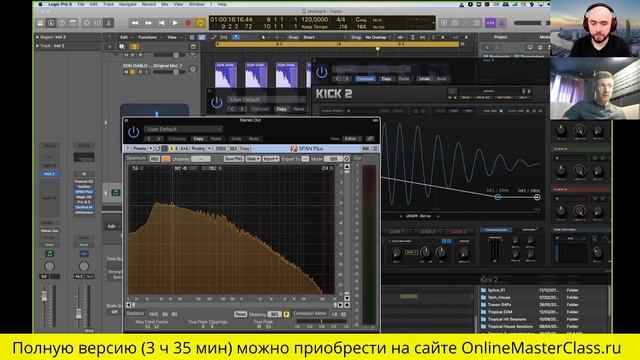640x360 pixels.
Task: Open the Editors scissors icon
Action: (109, 23)
